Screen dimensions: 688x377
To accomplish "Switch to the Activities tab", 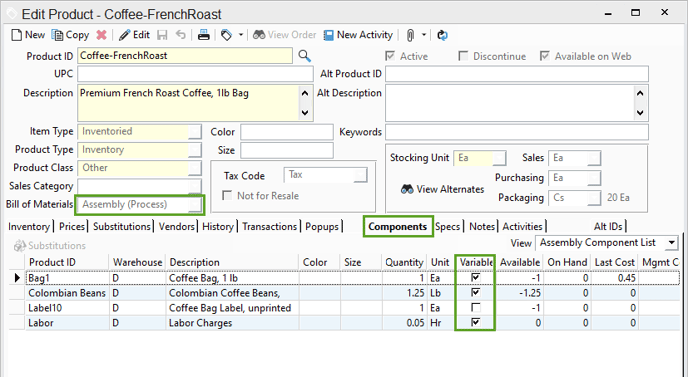I will tap(522, 226).
